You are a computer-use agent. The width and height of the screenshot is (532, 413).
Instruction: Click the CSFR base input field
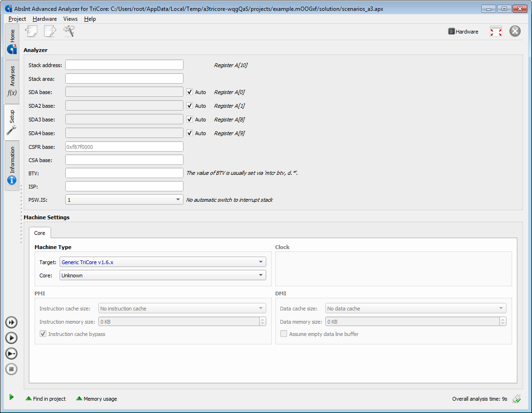tap(124, 146)
